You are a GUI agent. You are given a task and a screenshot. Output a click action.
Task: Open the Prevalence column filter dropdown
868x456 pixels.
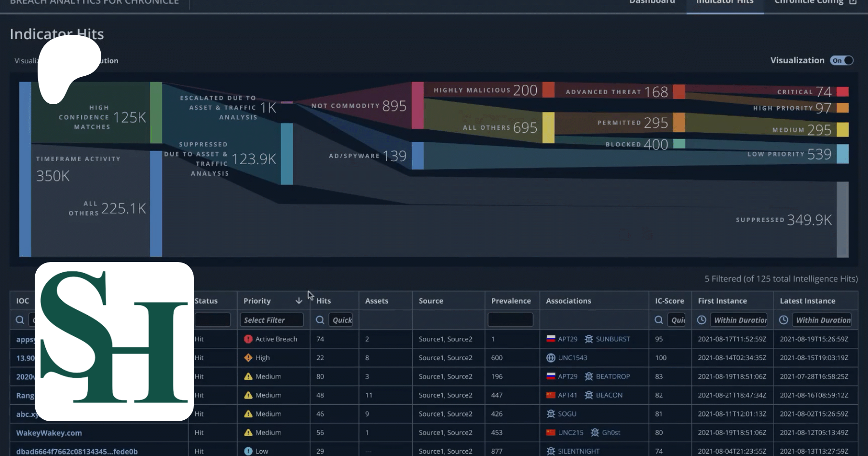coord(510,320)
